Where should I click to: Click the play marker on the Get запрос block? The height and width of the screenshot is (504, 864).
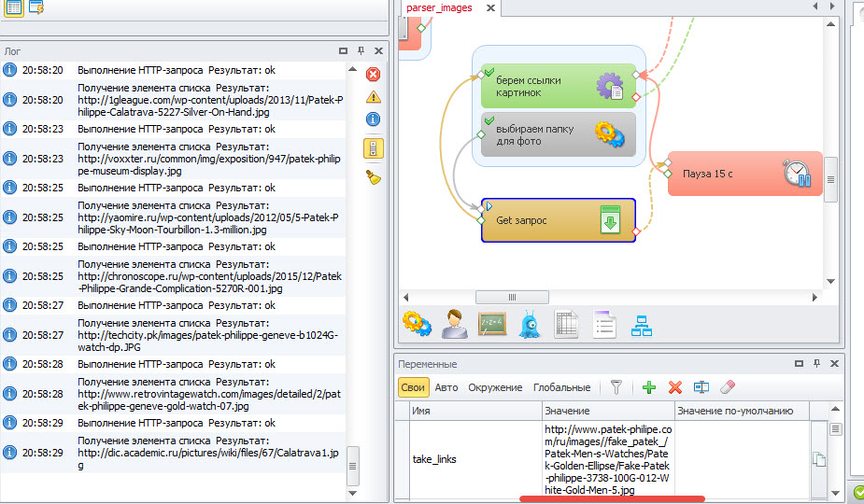(489, 206)
